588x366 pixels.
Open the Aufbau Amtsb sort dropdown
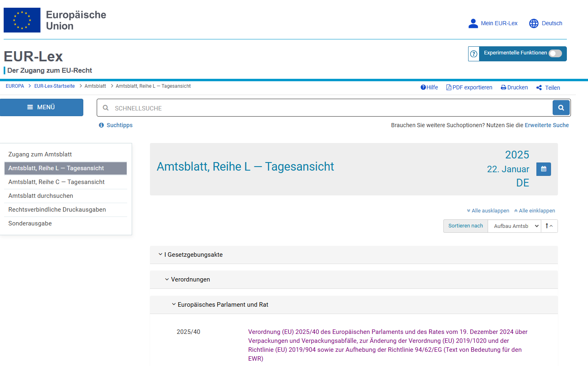[514, 226]
